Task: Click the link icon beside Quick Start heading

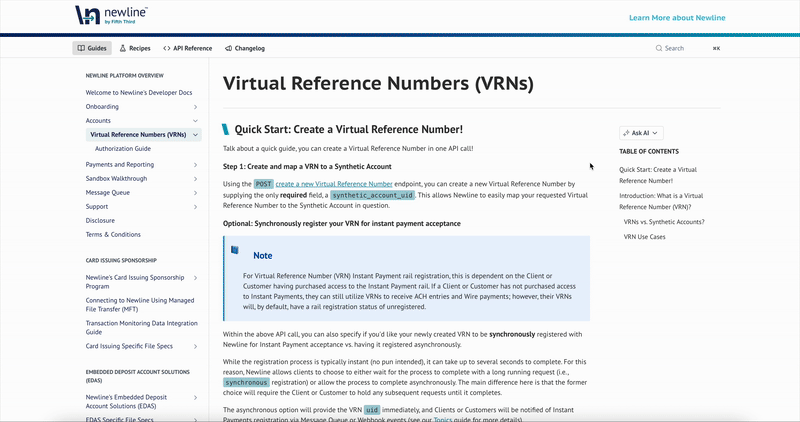Action: coord(227,129)
